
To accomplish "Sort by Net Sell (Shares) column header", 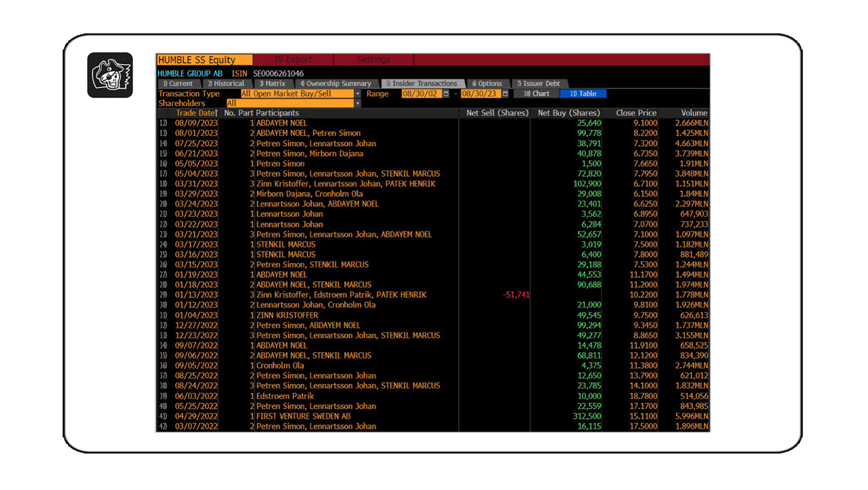I will point(497,113).
